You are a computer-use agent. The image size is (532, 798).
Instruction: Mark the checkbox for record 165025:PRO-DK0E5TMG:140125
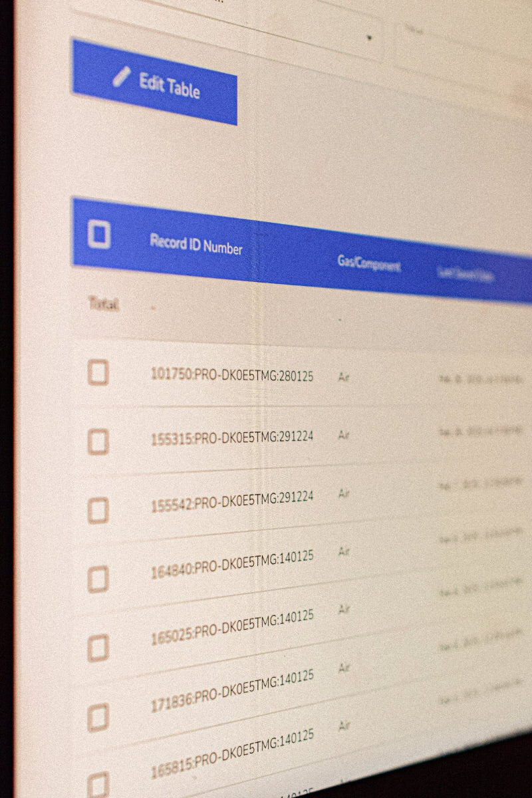[x=98, y=648]
